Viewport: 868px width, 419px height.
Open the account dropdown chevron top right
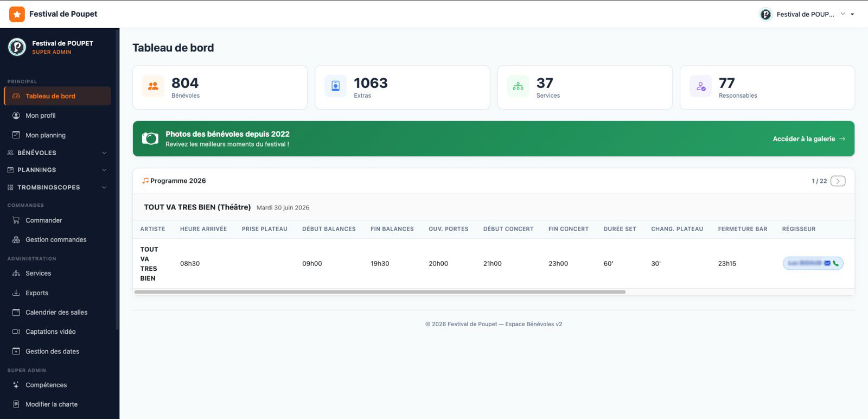(x=843, y=14)
